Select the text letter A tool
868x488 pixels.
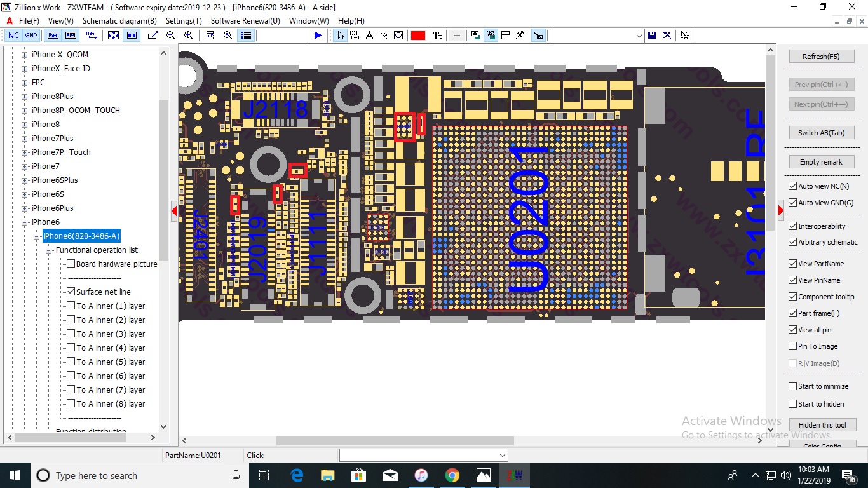[369, 36]
